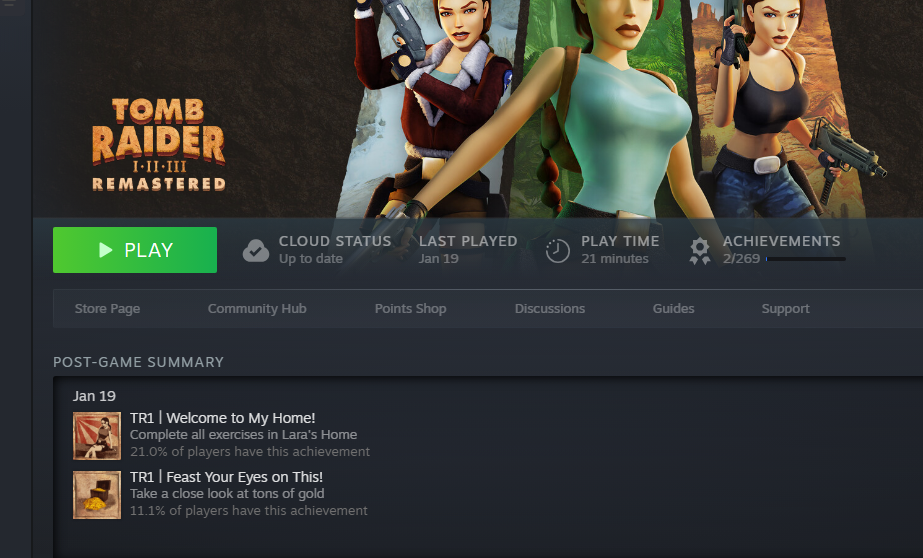Viewport: 923px width, 558px height.
Task: Click the achievements progress bar
Action: [806, 259]
